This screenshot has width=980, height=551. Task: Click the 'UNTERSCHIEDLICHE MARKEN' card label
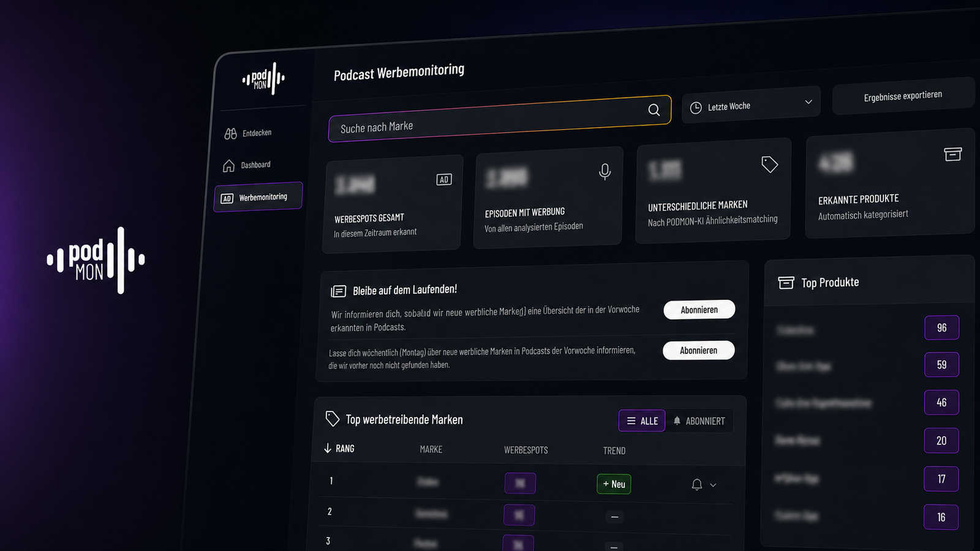[x=698, y=206]
